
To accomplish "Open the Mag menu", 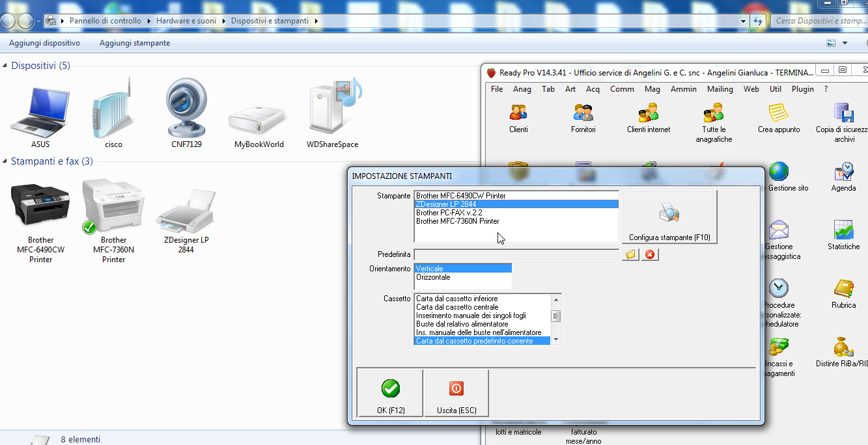I will [652, 89].
